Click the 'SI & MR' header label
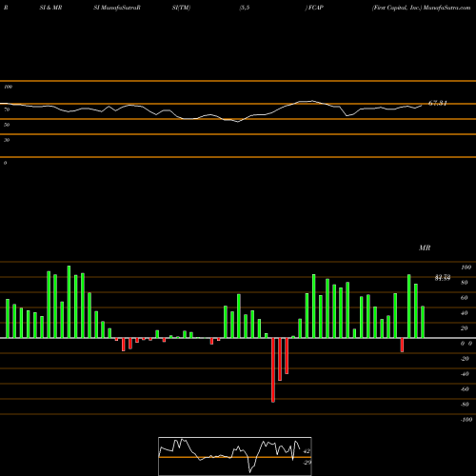Viewport: 476px width, 476px height. 50,8
